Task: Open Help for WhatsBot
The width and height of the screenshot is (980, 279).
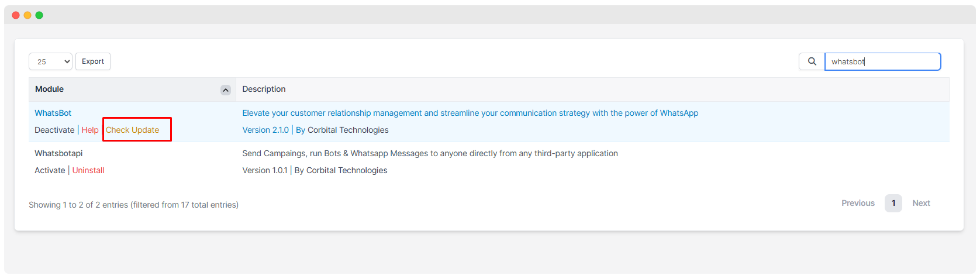Action: click(x=90, y=130)
